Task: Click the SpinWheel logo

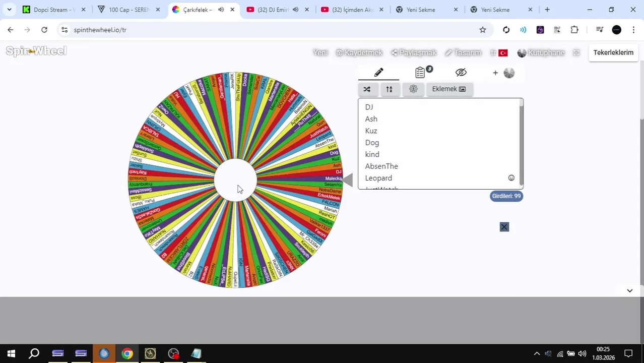Action: tap(36, 51)
